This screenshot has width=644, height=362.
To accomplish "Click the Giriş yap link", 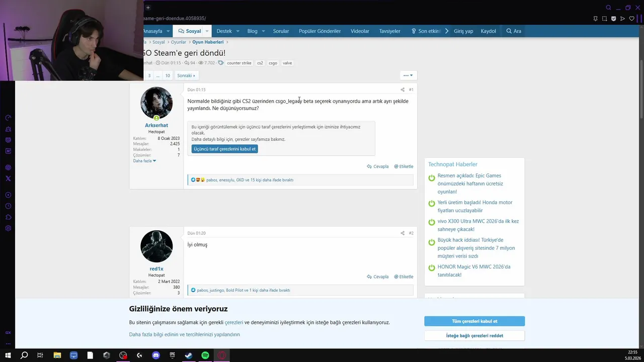I will tap(463, 31).
